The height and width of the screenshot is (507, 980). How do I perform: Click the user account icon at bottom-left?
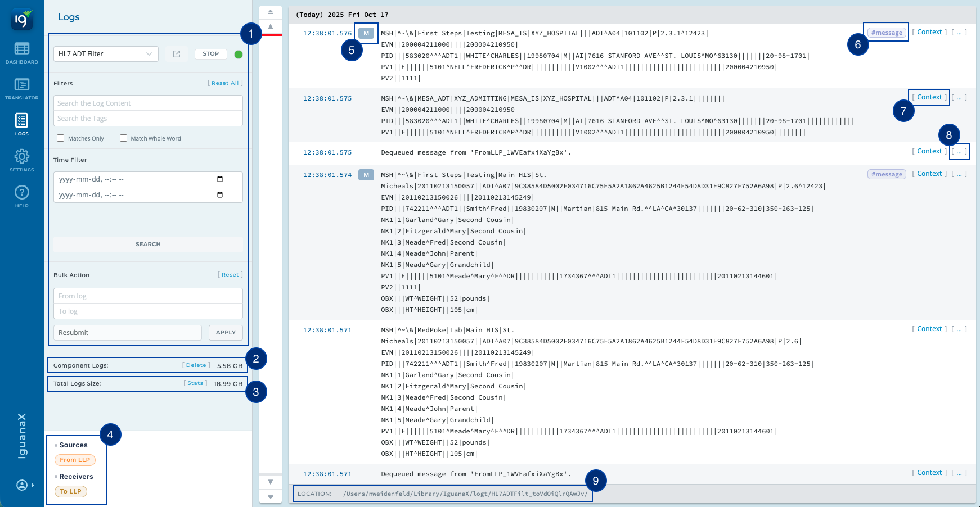click(x=22, y=485)
